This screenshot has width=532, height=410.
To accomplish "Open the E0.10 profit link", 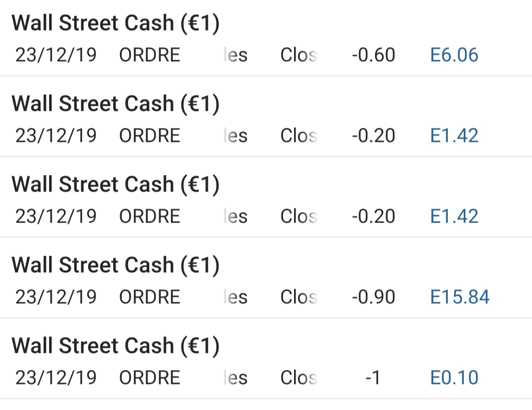I will click(454, 377).
